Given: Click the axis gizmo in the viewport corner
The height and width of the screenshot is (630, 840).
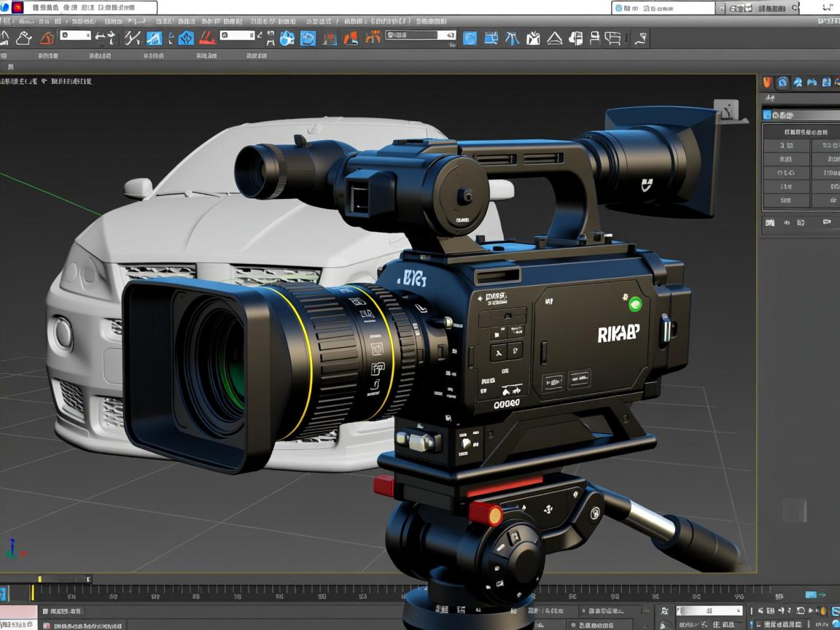Looking at the screenshot, I should click(15, 548).
